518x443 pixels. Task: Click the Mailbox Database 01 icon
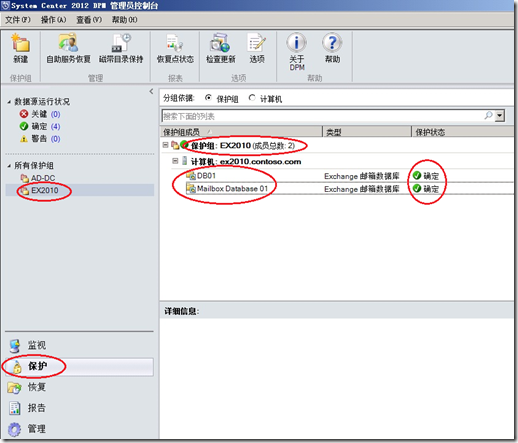[x=191, y=188]
